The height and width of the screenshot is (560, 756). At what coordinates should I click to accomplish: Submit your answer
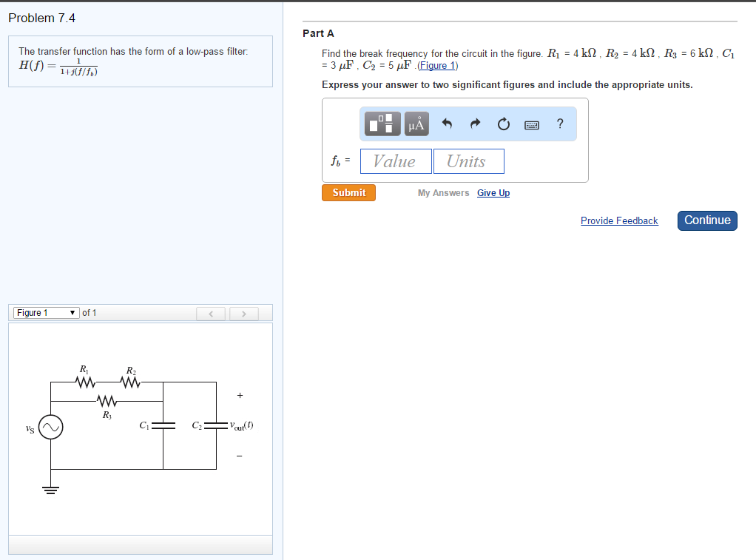coord(348,192)
